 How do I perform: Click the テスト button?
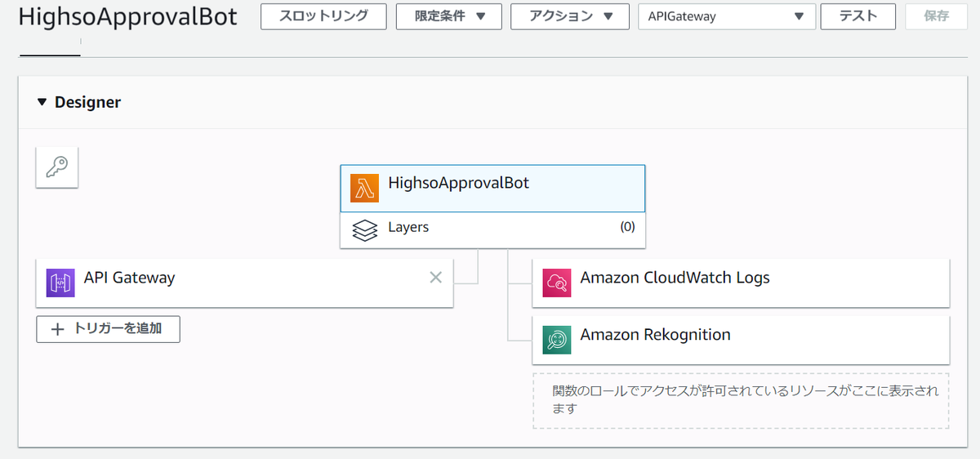[x=858, y=16]
